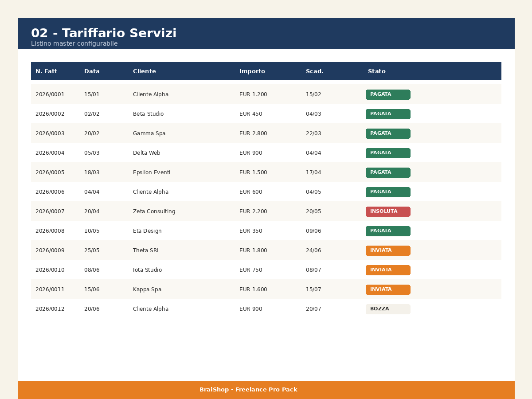Click invoice date '25/05'
Image resolution: width=532 pixels, height=399 pixels.
(92, 250)
